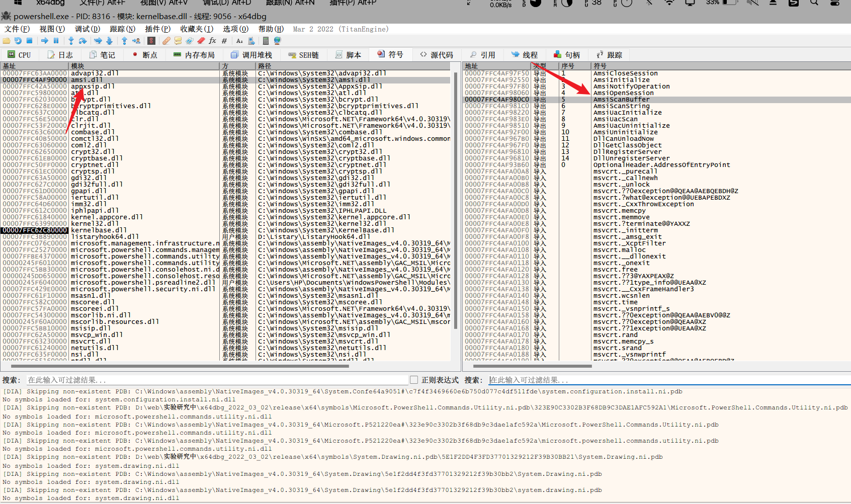This screenshot has width=851, height=504.
Task: Sort modules by 基址 column header
Action: tap(34, 66)
